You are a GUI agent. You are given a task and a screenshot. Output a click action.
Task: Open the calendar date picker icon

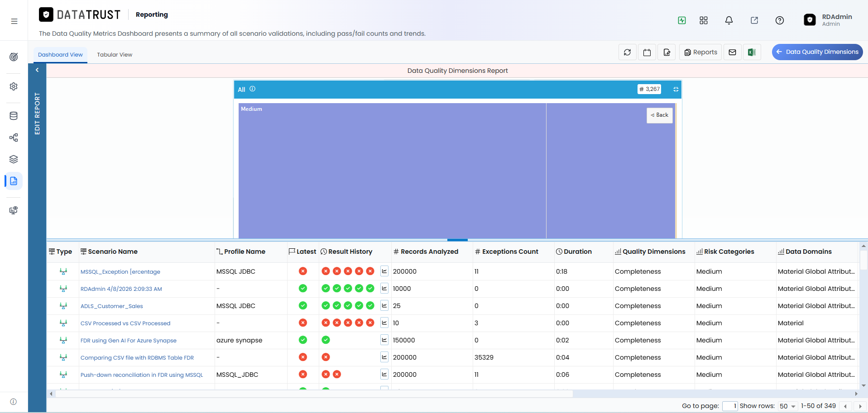point(647,52)
